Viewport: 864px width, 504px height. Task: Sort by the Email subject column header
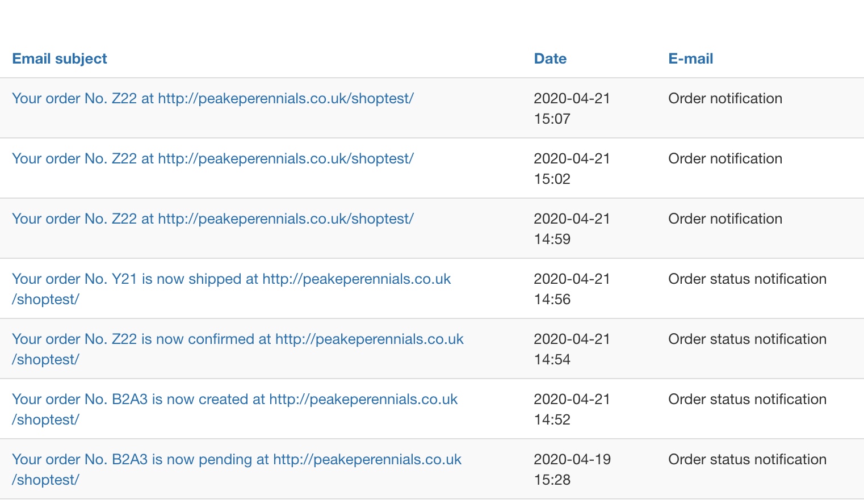(60, 58)
